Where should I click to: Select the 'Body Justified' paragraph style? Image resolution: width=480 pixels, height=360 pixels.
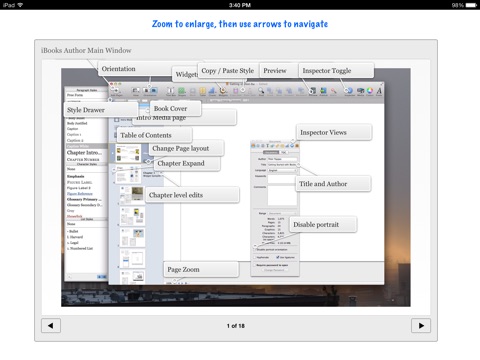77,123
